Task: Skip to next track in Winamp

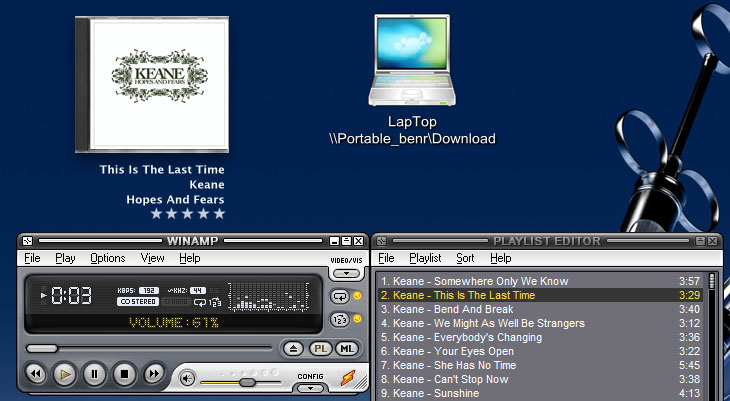Action: [x=154, y=374]
